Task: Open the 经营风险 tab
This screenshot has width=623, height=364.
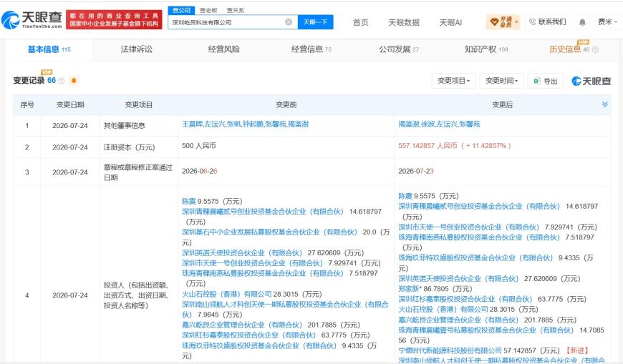Action: click(x=223, y=49)
